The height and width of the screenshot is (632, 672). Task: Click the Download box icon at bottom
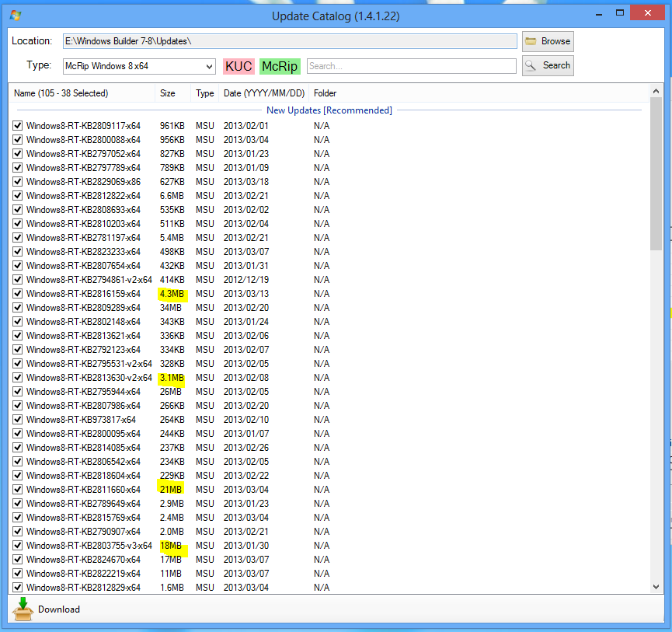click(24, 609)
